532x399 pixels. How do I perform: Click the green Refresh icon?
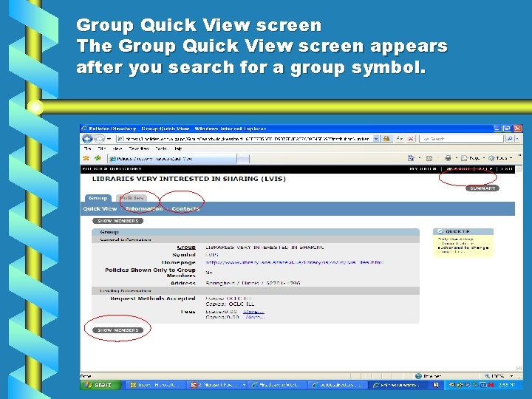pos(400,139)
